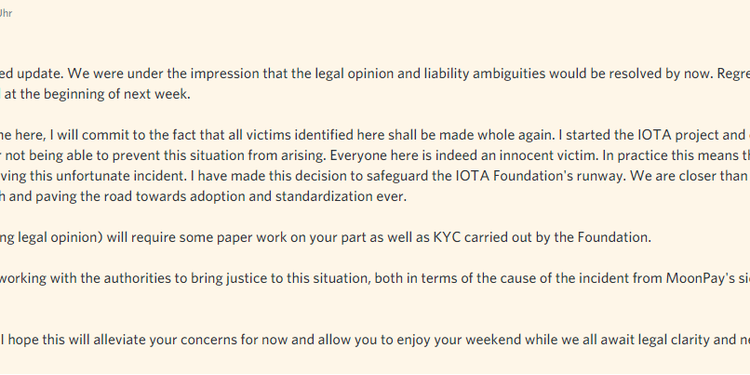The height and width of the screenshot is (375, 750).
Task: Click the words 'next week' in the second line
Action: point(157,94)
